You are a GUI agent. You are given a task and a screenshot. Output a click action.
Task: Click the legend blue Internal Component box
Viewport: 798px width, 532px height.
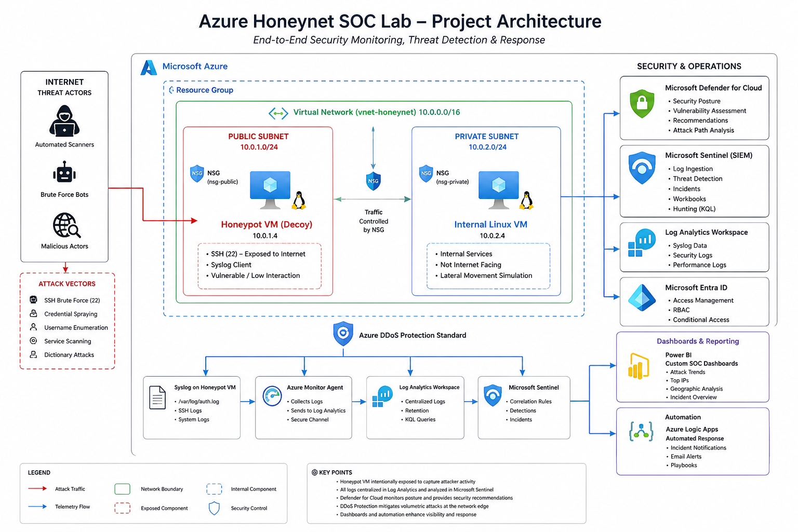[214, 489]
